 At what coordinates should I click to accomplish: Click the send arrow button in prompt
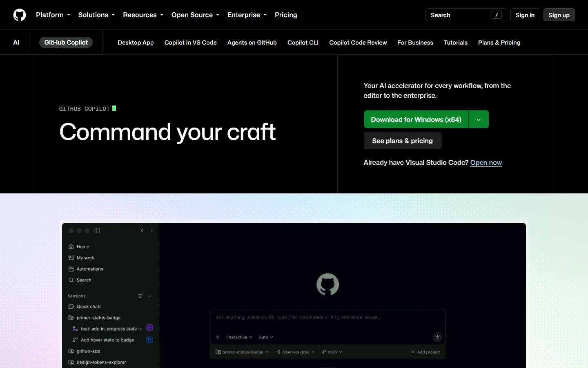coord(437,337)
